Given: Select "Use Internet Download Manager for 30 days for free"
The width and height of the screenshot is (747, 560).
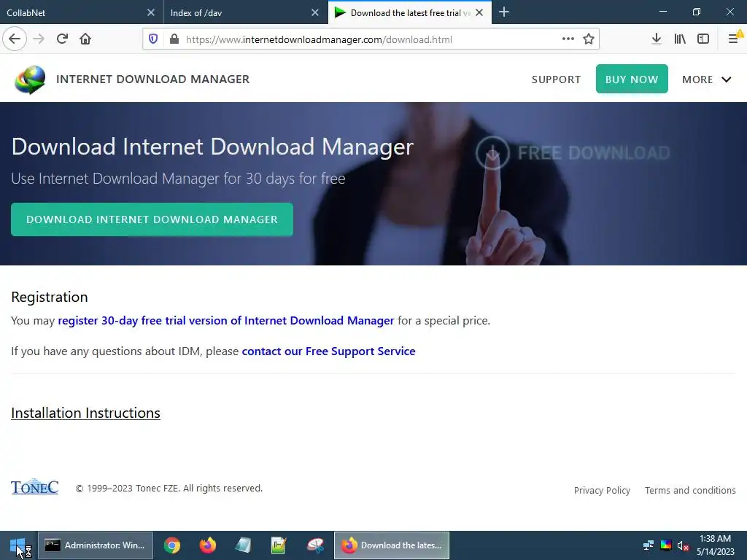Looking at the screenshot, I should pyautogui.click(x=178, y=179).
